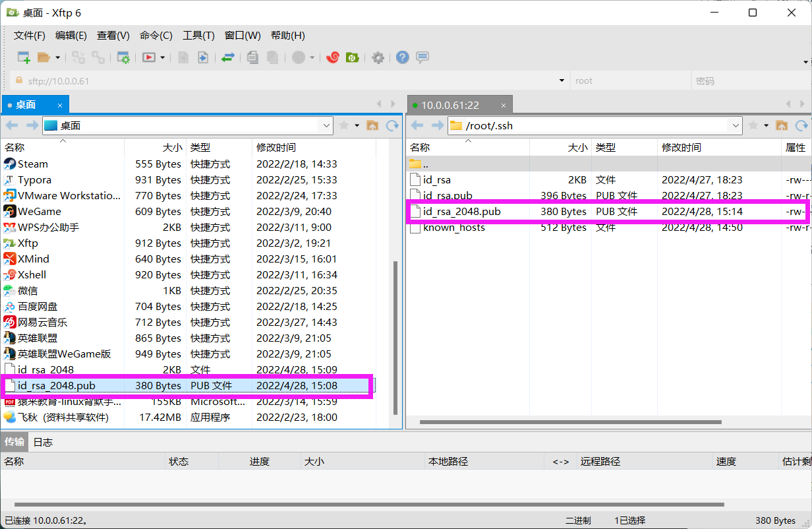
Task: Open home folder icon in local pane
Action: tap(372, 125)
